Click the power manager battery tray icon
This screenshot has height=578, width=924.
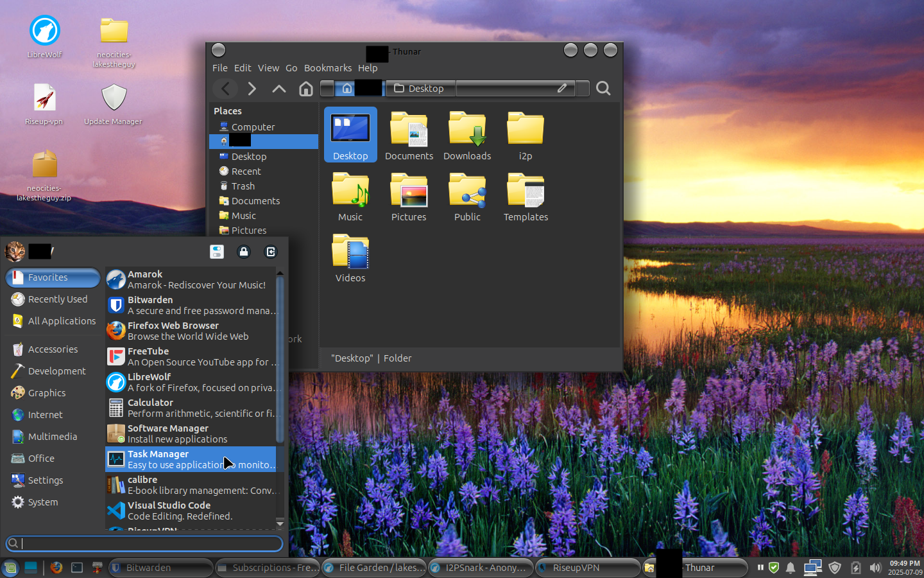[x=855, y=568]
